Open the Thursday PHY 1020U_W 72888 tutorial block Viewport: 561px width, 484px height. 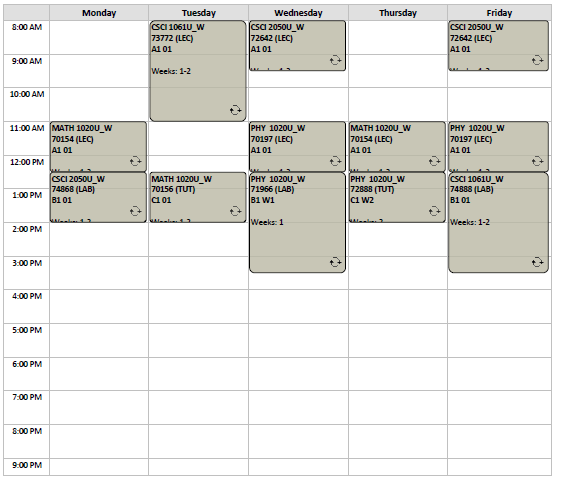[x=397, y=197]
